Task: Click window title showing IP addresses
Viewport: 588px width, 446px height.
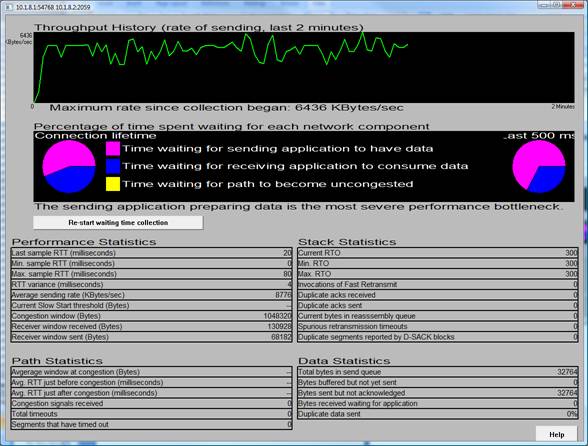Action: pos(53,7)
